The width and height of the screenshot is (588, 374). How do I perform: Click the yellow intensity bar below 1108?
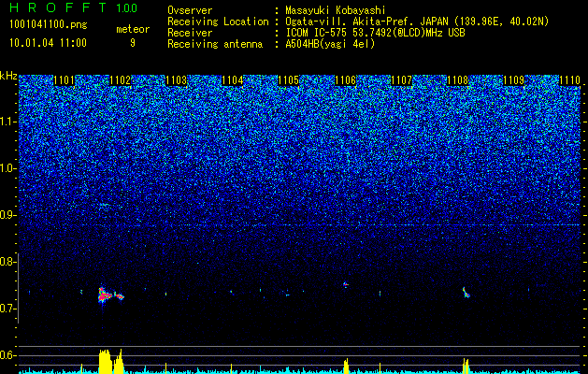[x=466, y=366]
